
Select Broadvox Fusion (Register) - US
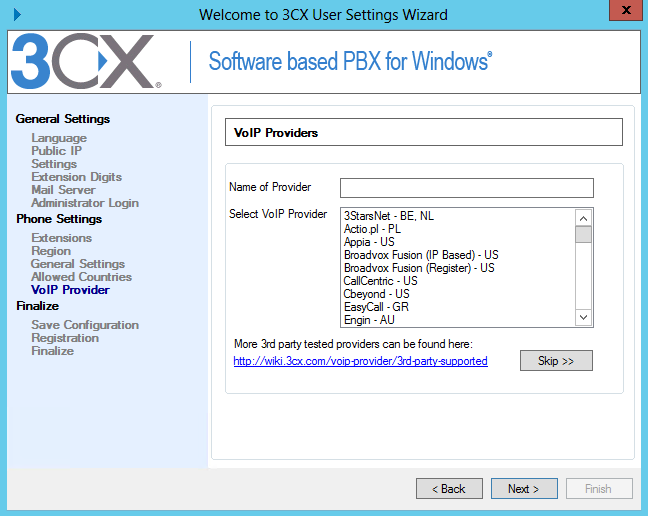pos(419,268)
